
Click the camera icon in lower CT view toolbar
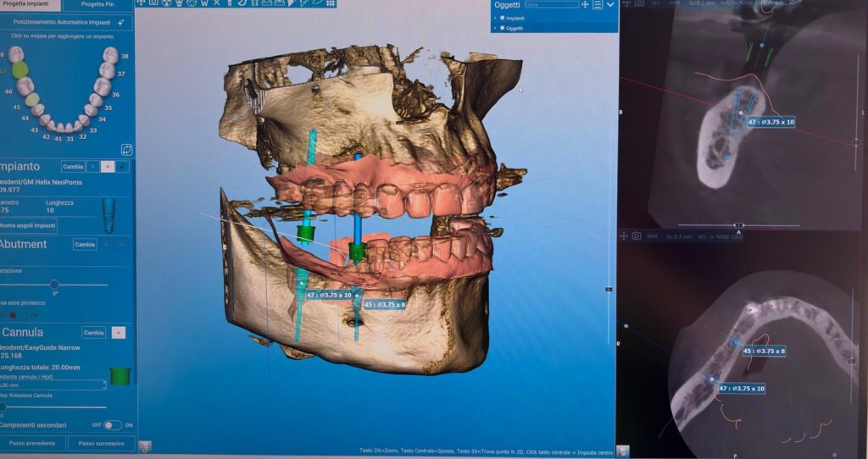click(637, 236)
